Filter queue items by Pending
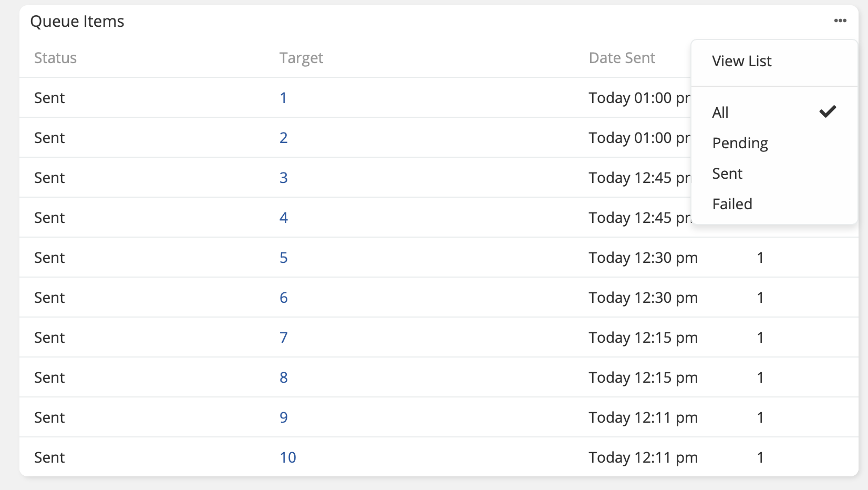 pos(740,143)
